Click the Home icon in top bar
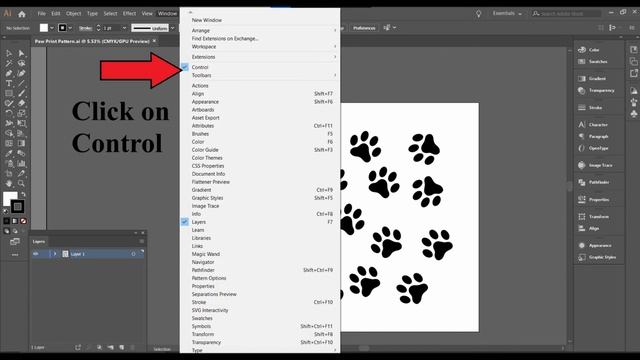Image resolution: width=640 pixels, height=360 pixels. tap(22, 13)
